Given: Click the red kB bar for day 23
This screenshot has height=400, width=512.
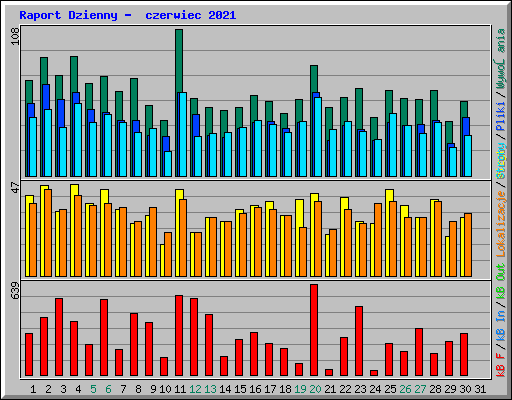Looking at the screenshot, I should pyautogui.click(x=359, y=341).
